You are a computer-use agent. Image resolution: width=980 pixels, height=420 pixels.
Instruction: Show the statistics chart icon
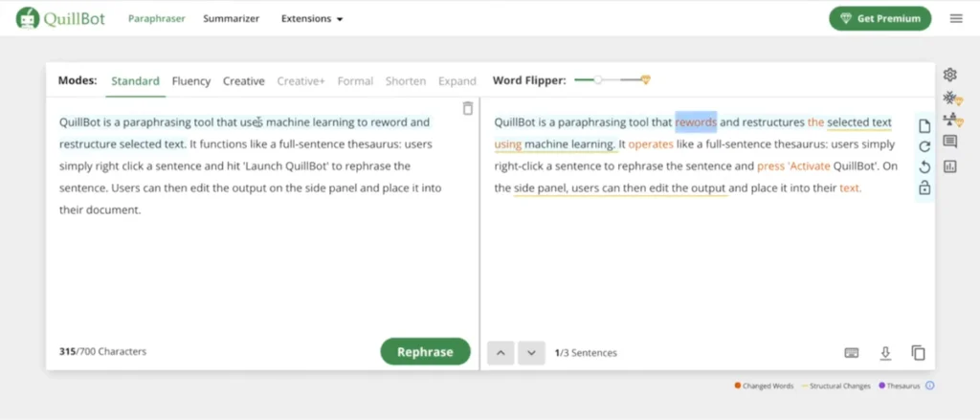(x=949, y=166)
